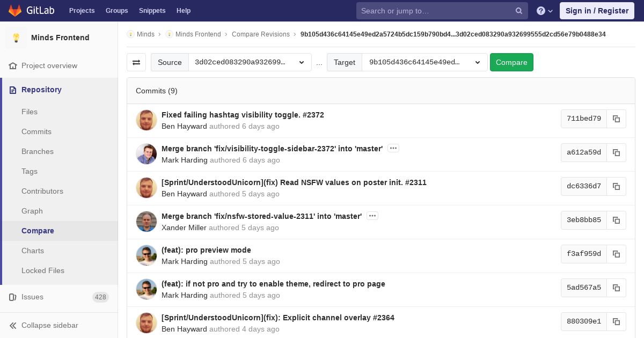
Task: Collapse sidebar using the chevron toggle
Action: pyautogui.click(x=13, y=326)
